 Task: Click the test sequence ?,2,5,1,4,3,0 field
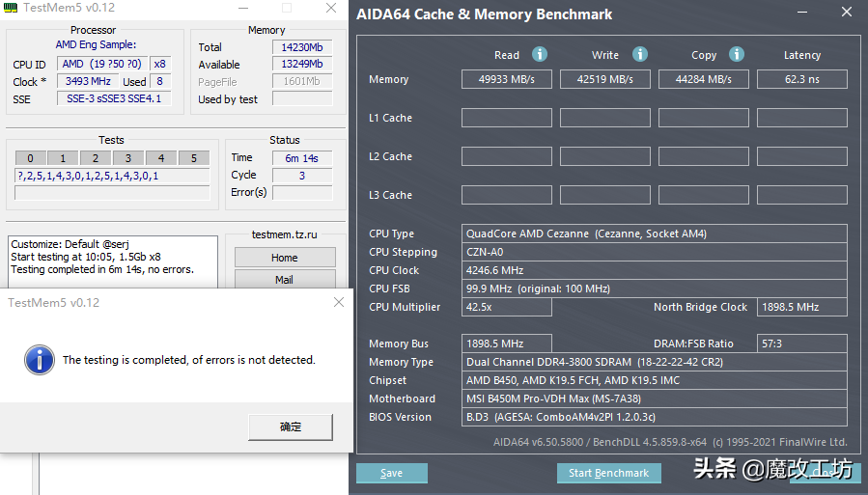(x=112, y=176)
